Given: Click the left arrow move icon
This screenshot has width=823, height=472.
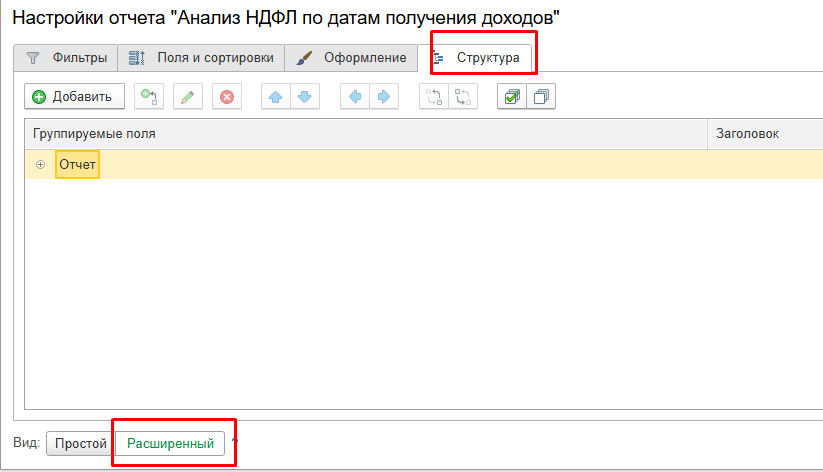Looking at the screenshot, I should tap(355, 97).
